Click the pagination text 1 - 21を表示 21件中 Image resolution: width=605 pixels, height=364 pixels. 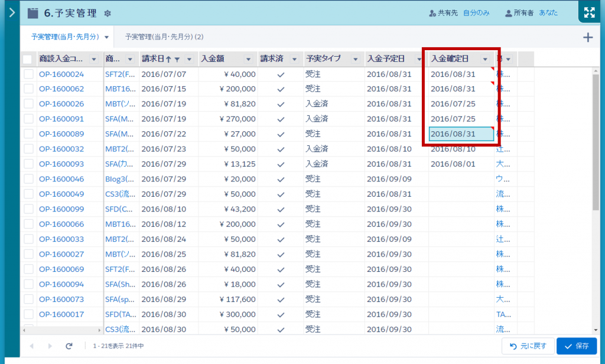(x=118, y=346)
